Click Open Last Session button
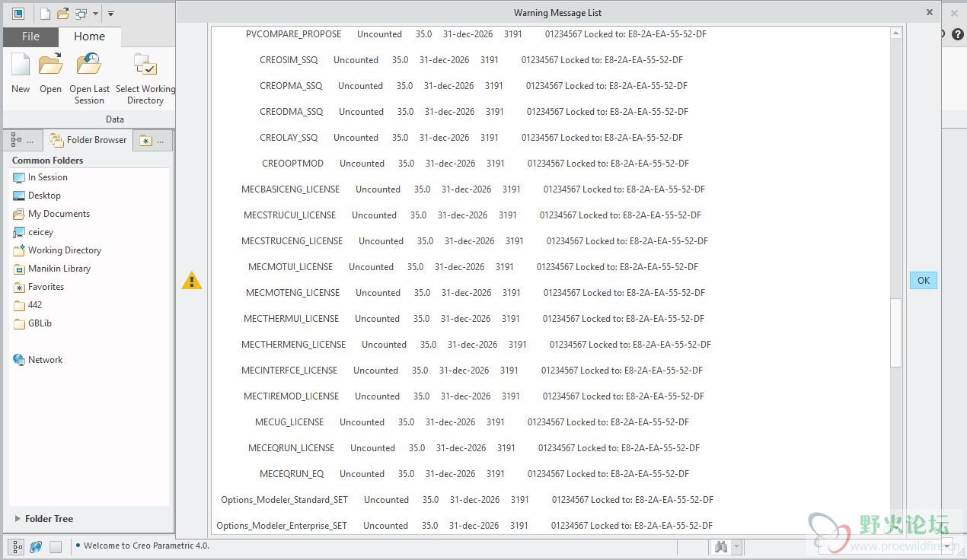This screenshot has height=560, width=967. [x=89, y=78]
